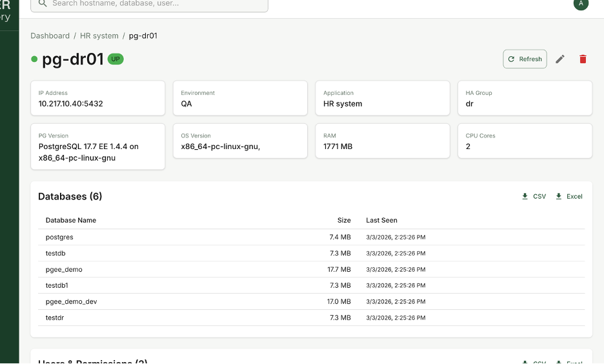Click the search magnifier icon
The height and width of the screenshot is (364, 604).
43,3
